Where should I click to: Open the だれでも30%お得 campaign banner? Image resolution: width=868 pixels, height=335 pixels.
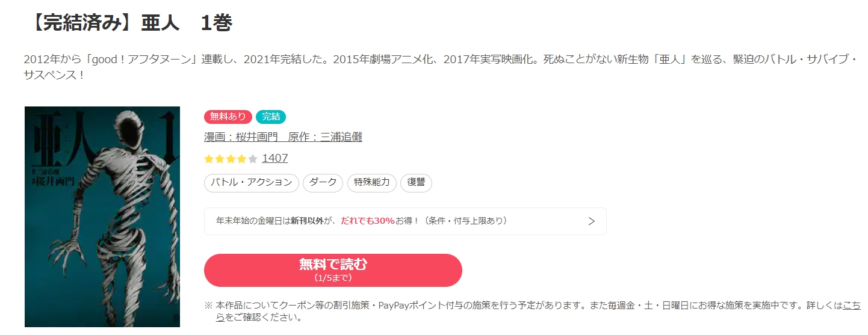[405, 221]
